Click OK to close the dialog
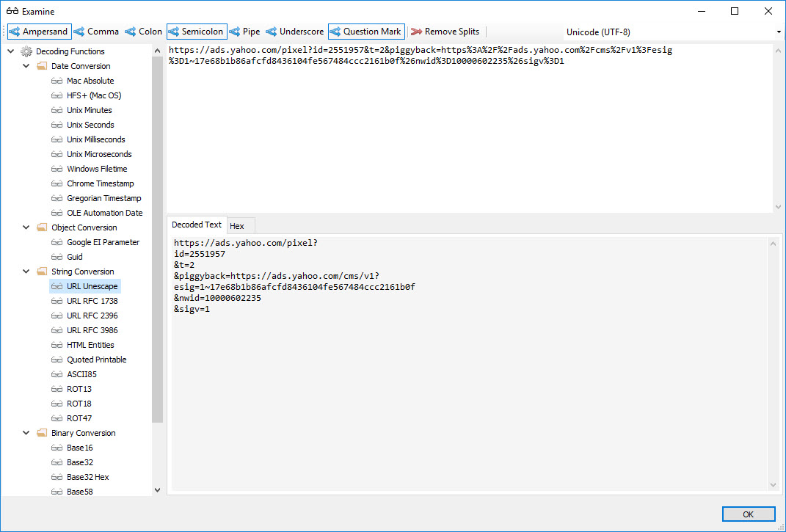This screenshot has height=532, width=786. pyautogui.click(x=748, y=514)
